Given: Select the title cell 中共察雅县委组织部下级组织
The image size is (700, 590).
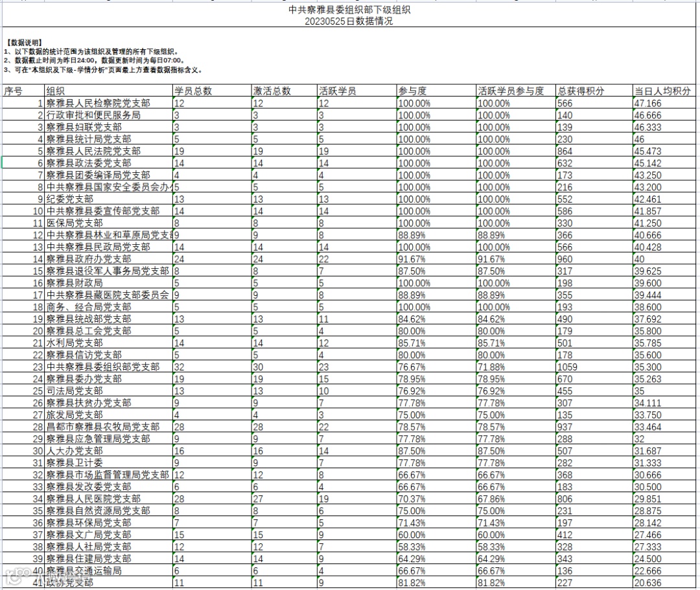Looking at the screenshot, I should coord(349,9).
